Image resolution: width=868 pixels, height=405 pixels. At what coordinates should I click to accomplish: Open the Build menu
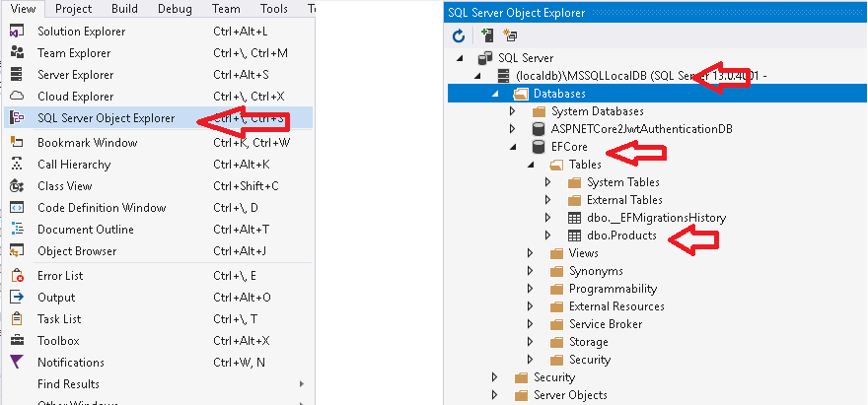coord(124,9)
